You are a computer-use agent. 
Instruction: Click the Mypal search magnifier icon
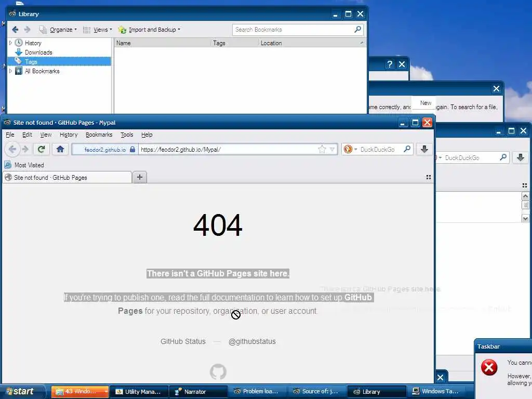(407, 149)
